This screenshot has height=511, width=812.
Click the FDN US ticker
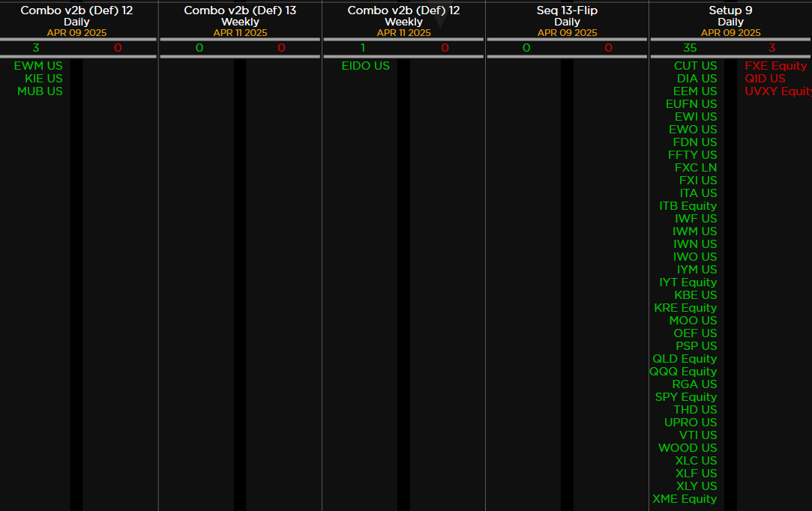click(x=695, y=142)
